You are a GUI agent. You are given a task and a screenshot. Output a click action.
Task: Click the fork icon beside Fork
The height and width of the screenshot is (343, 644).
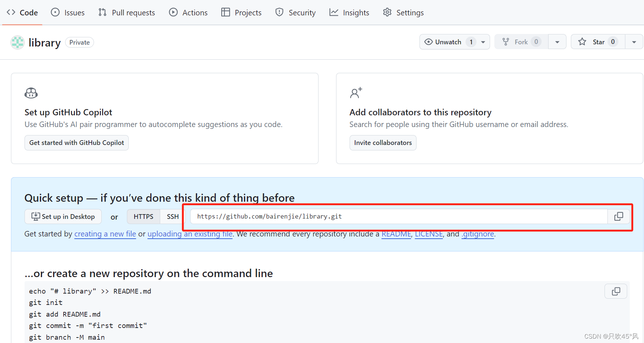506,42
